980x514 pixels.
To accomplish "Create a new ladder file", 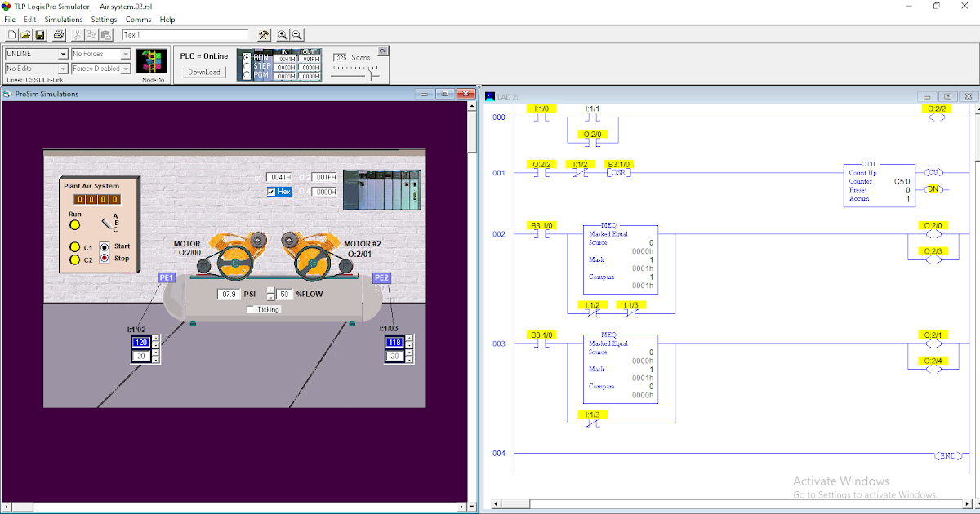I will tap(12, 34).
